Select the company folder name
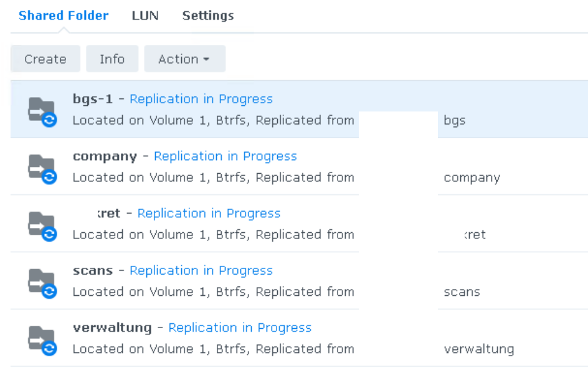Viewport: 588px width, 373px height. coord(105,156)
